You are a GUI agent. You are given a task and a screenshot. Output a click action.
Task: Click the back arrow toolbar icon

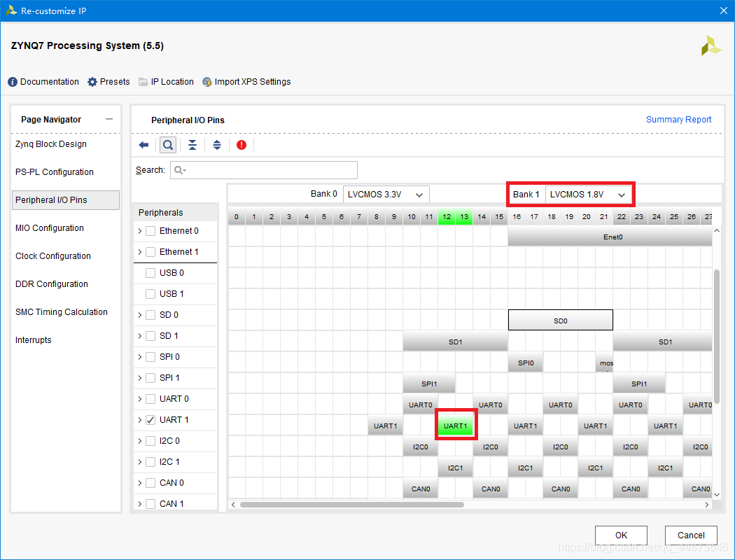(144, 145)
